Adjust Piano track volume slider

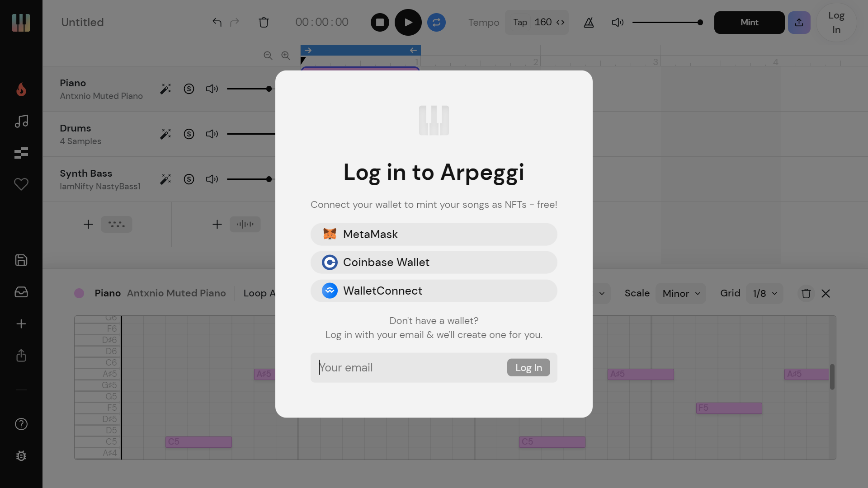tap(269, 89)
